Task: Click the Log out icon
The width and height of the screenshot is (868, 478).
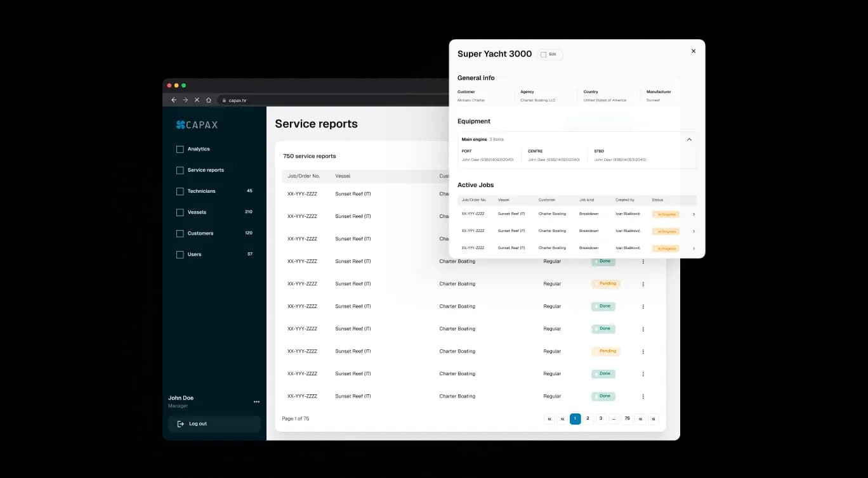Action: pyautogui.click(x=180, y=423)
